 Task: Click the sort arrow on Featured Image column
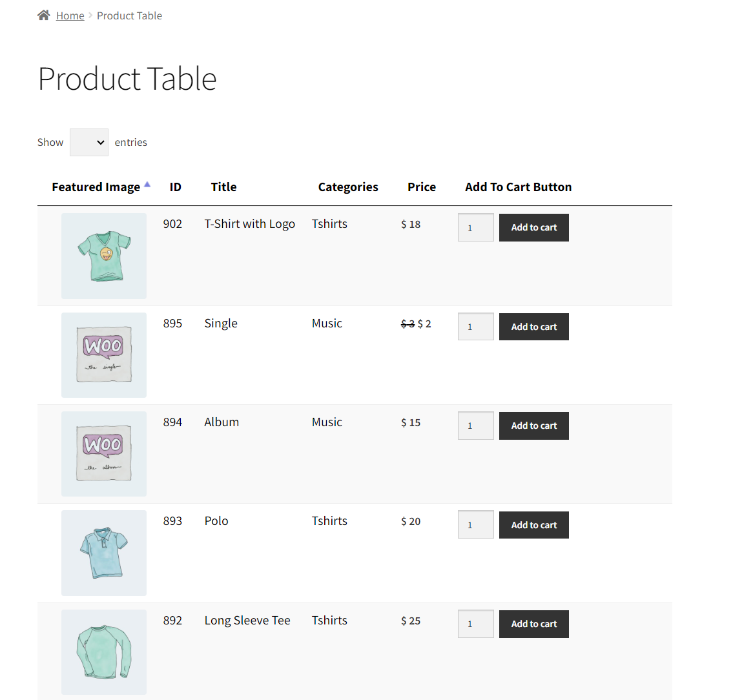[148, 183]
